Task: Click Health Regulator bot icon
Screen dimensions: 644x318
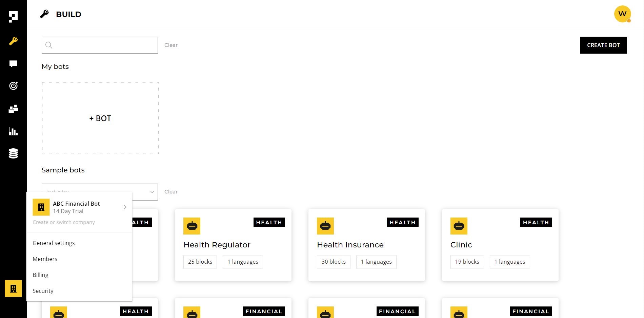Action: click(x=192, y=226)
